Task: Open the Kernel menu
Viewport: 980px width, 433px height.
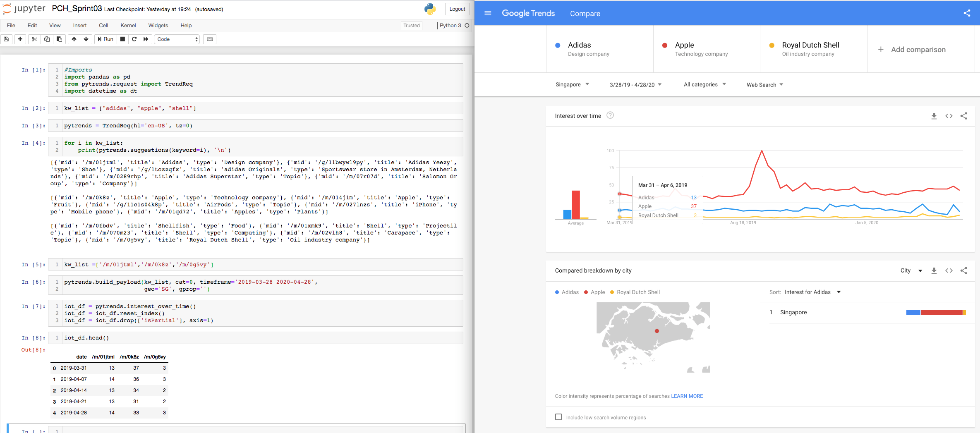Action: click(128, 25)
